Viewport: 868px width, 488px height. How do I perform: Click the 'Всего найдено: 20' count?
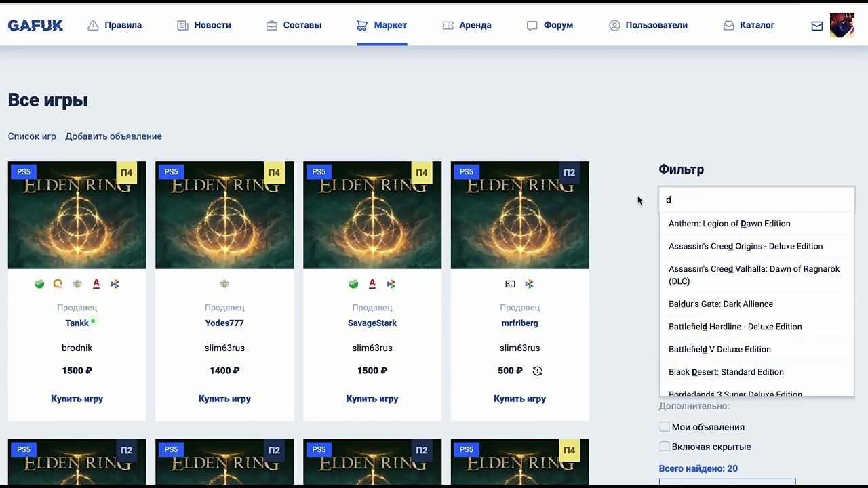click(698, 468)
